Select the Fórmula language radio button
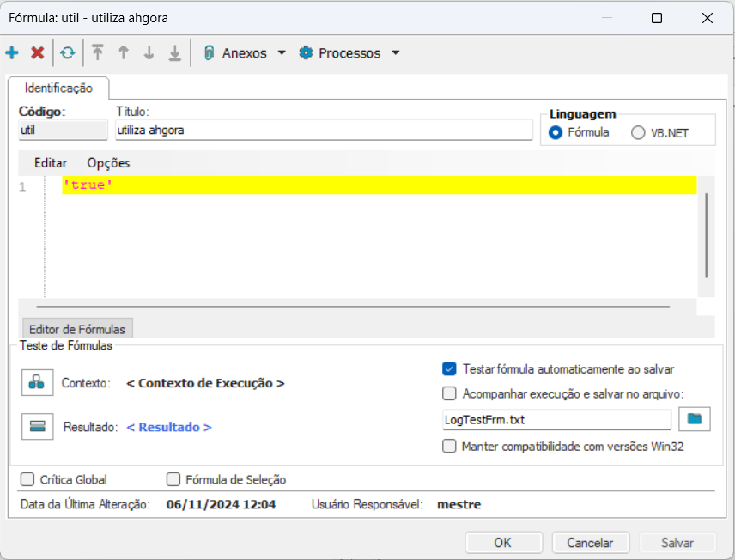The width and height of the screenshot is (735, 560). (x=556, y=133)
